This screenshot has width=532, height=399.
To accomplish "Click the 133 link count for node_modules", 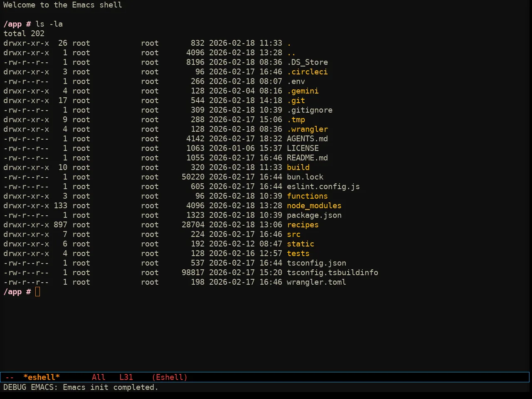I will click(x=60, y=206).
